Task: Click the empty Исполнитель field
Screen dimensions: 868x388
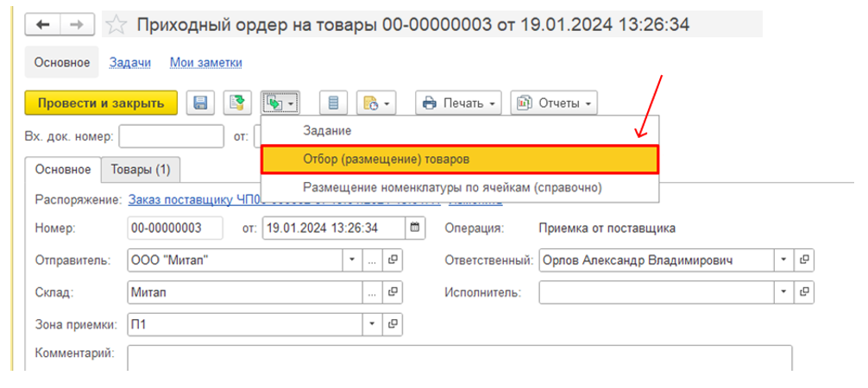Action: (656, 292)
